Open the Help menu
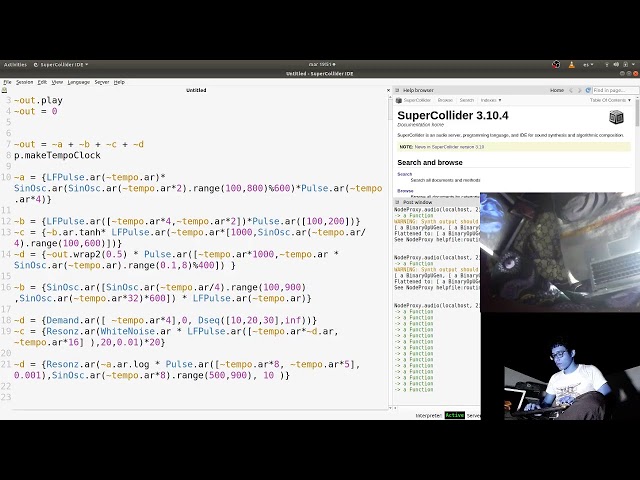This screenshot has width=640, height=480. click(x=119, y=82)
